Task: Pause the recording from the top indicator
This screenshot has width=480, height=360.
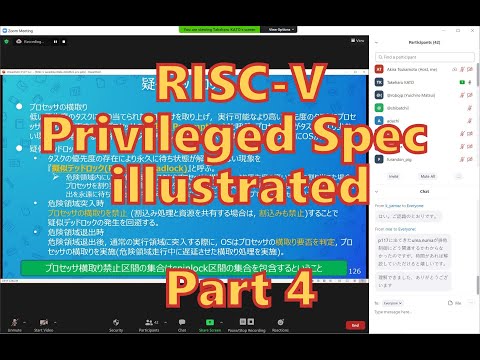Action: pyautogui.click(x=55, y=42)
